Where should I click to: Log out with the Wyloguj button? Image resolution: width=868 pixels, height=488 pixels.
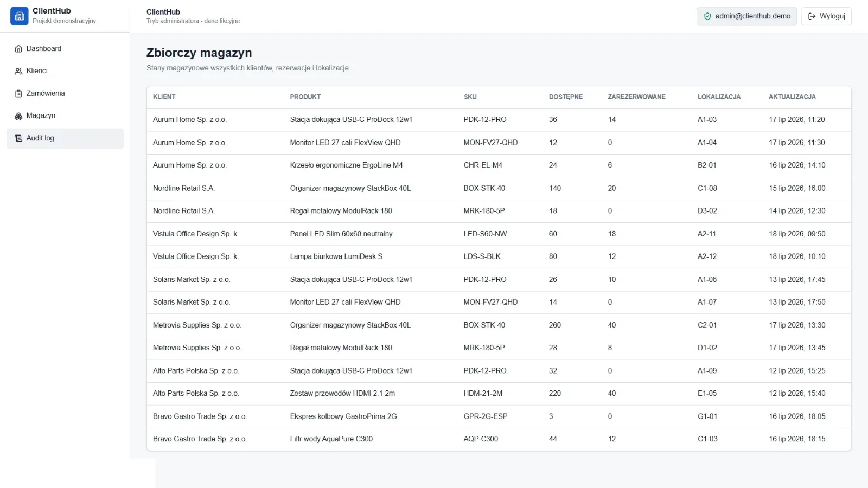[x=827, y=16]
